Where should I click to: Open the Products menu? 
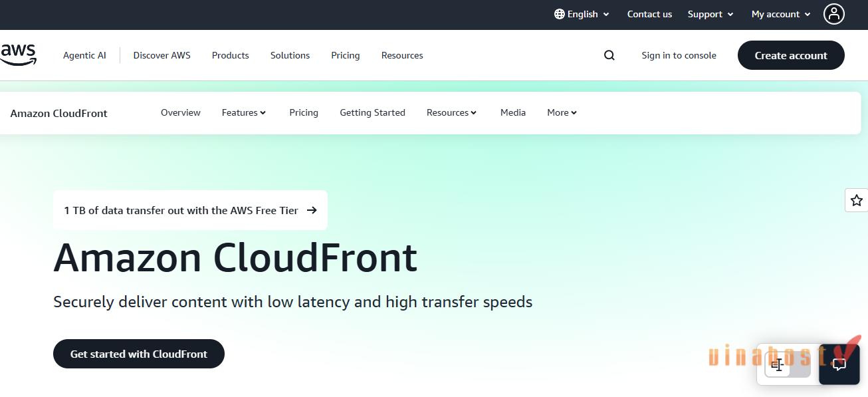pos(230,55)
